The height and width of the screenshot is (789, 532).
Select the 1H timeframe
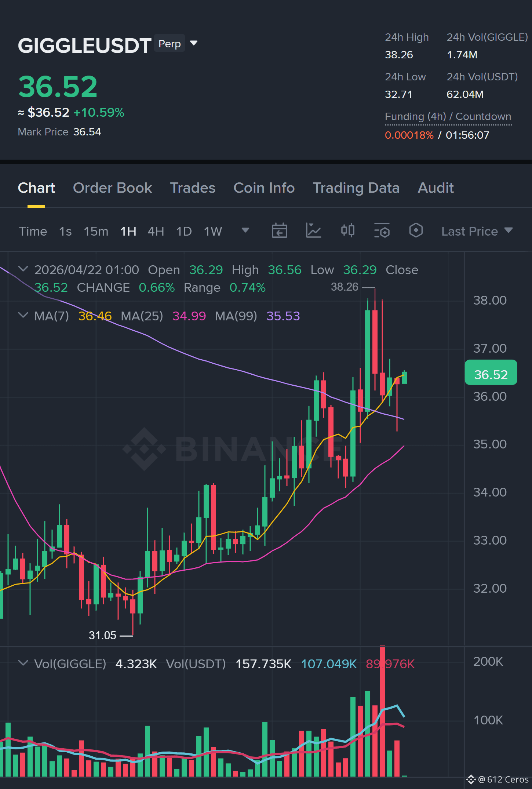(x=128, y=231)
